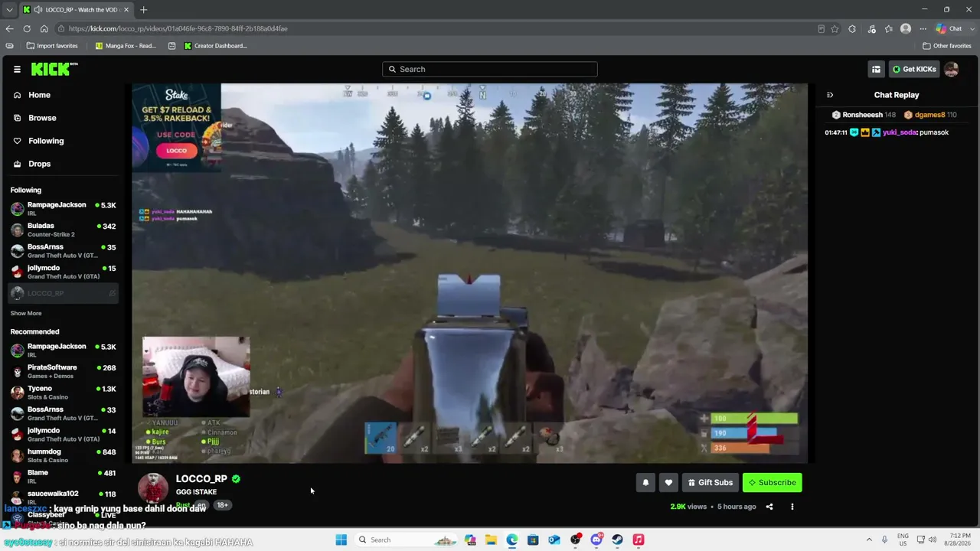
Task: Show hidden system tray icons
Action: (x=869, y=540)
